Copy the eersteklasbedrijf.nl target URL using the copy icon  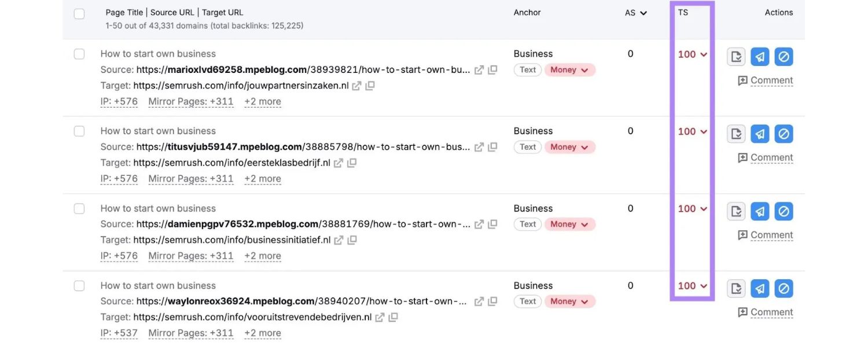point(352,163)
